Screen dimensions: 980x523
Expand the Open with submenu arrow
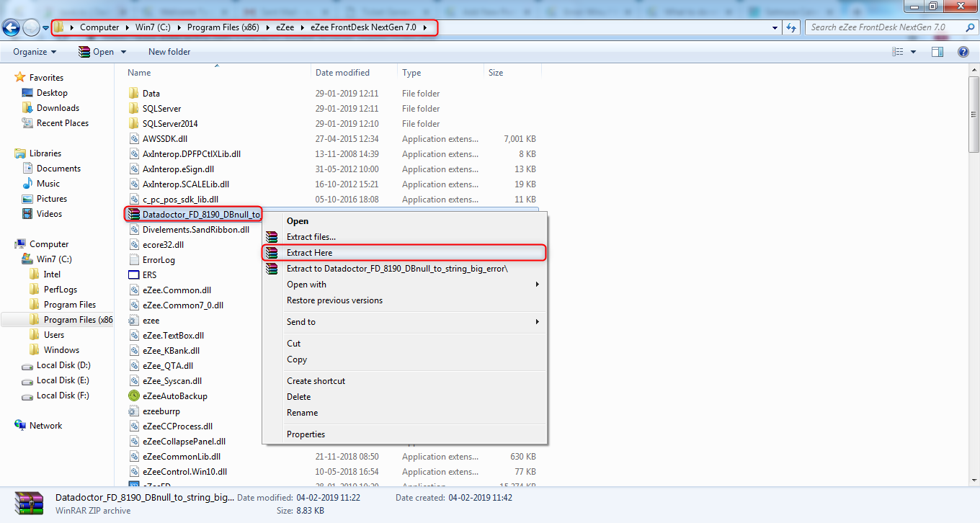click(x=538, y=285)
